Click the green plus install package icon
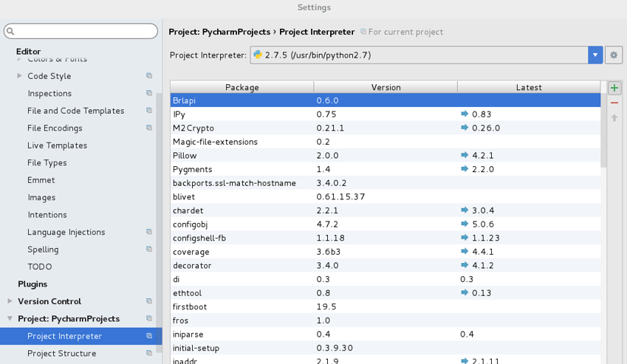The image size is (627, 364). 614,88
